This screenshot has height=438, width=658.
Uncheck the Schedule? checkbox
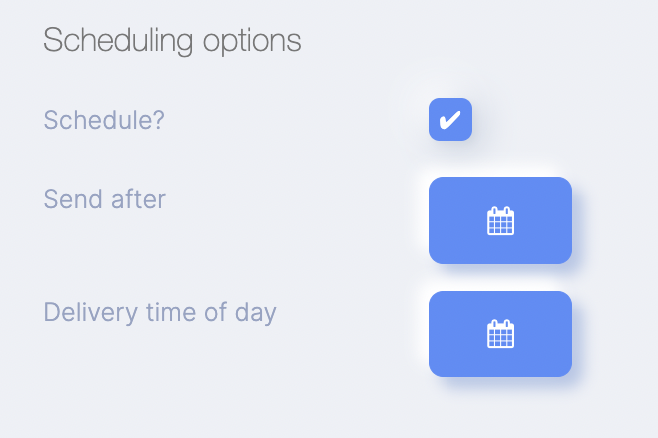pyautogui.click(x=450, y=120)
